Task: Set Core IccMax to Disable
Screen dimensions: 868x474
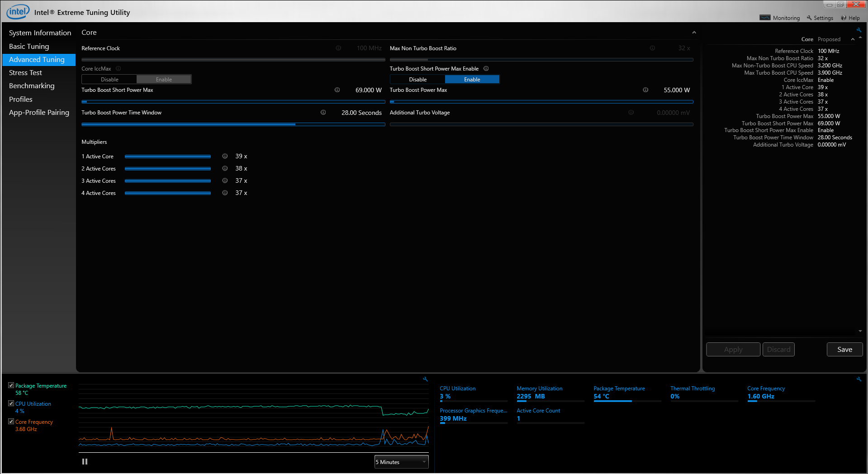Action: [x=109, y=80]
